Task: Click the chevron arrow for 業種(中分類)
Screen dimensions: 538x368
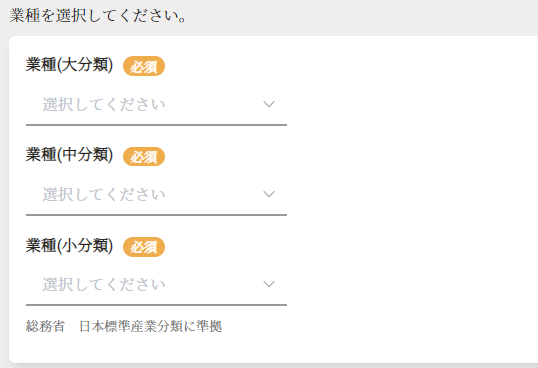Action: [269, 194]
